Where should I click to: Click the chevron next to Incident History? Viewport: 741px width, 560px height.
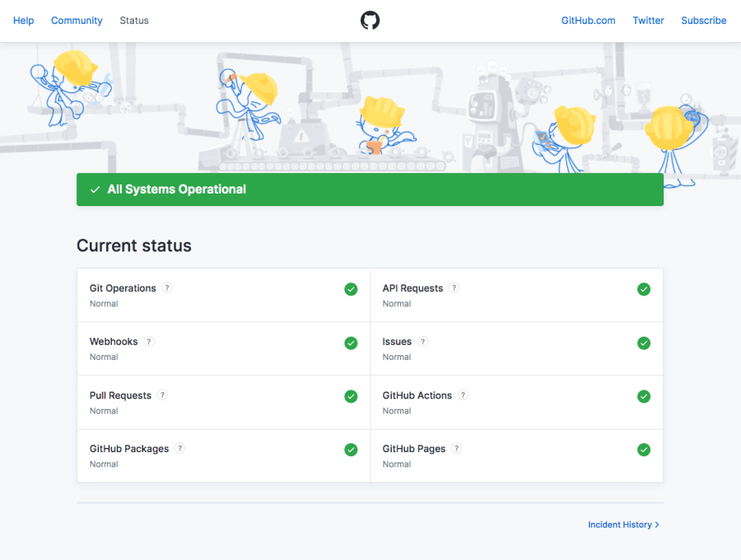coord(656,525)
